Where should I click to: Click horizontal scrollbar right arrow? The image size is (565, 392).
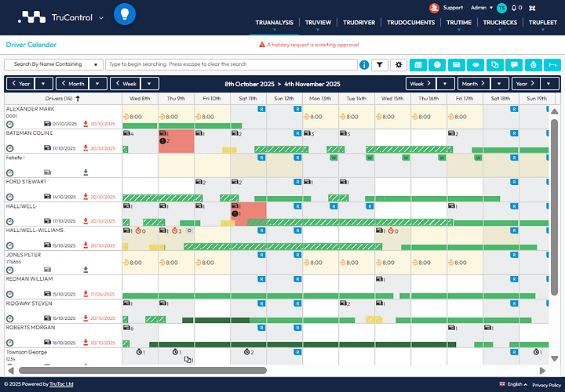[x=542, y=370]
